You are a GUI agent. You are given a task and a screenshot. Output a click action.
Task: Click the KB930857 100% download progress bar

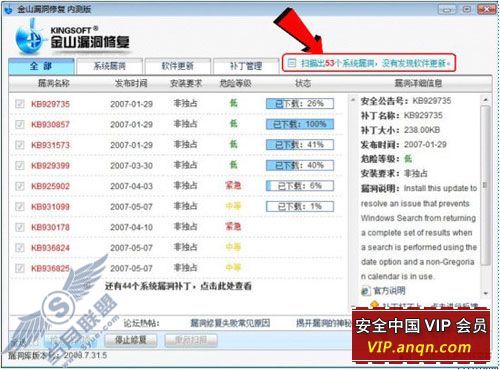click(300, 125)
